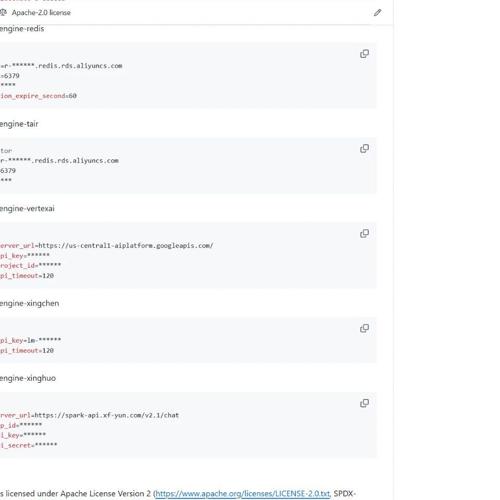Click the us-central1-aiplatform.googleapis.com server URL line
This screenshot has height=500, width=500.
click(107, 246)
